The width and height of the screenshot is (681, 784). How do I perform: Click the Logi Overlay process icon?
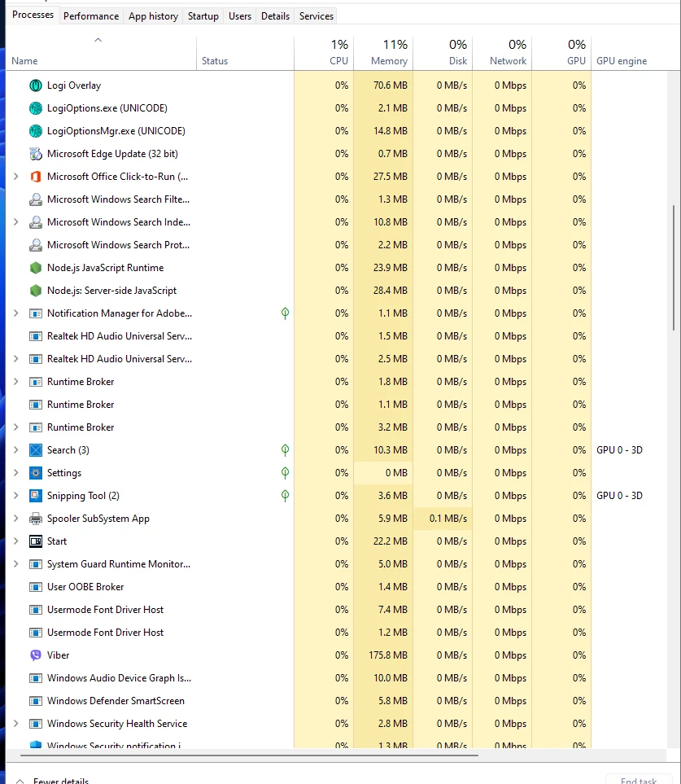click(36, 85)
